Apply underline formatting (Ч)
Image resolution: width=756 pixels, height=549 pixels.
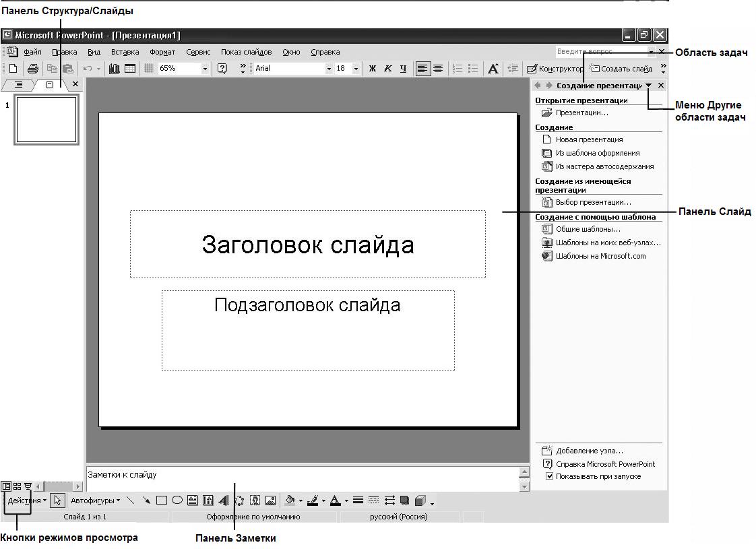tap(403, 69)
